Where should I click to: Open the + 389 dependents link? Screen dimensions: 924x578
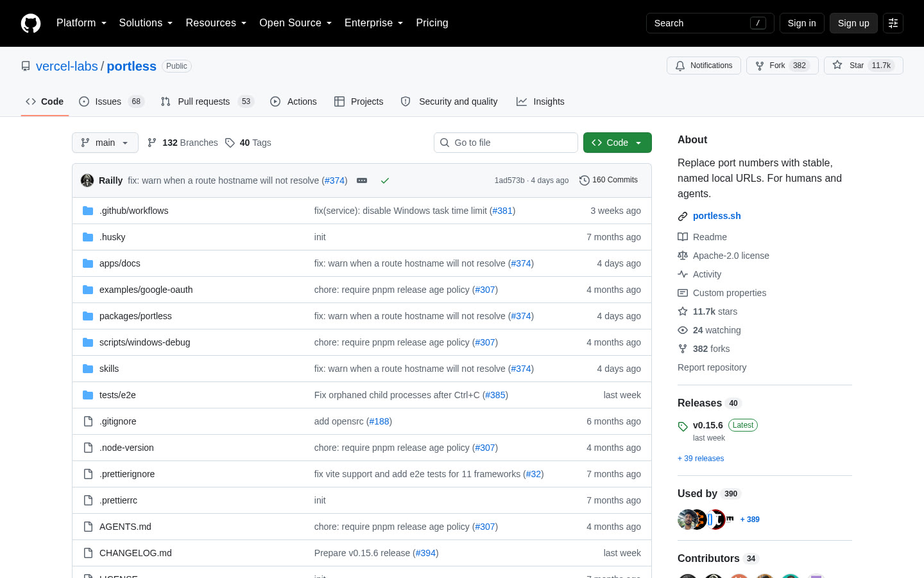[749, 520]
